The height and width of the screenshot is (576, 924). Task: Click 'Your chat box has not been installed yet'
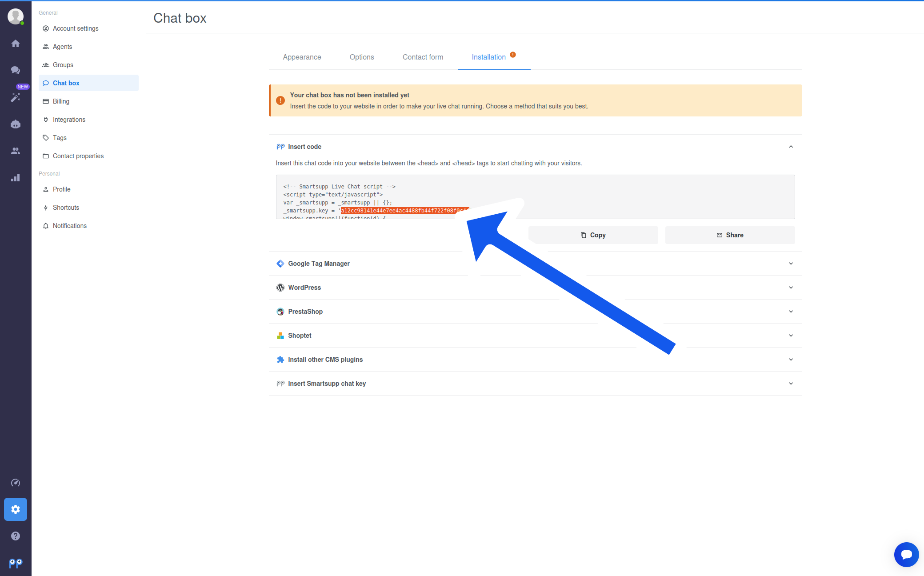pos(349,95)
